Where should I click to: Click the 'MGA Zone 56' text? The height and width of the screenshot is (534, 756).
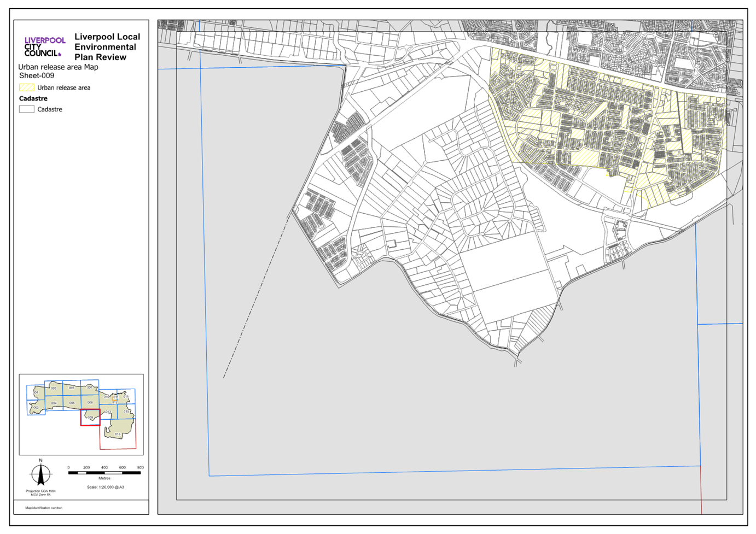[x=40, y=495]
